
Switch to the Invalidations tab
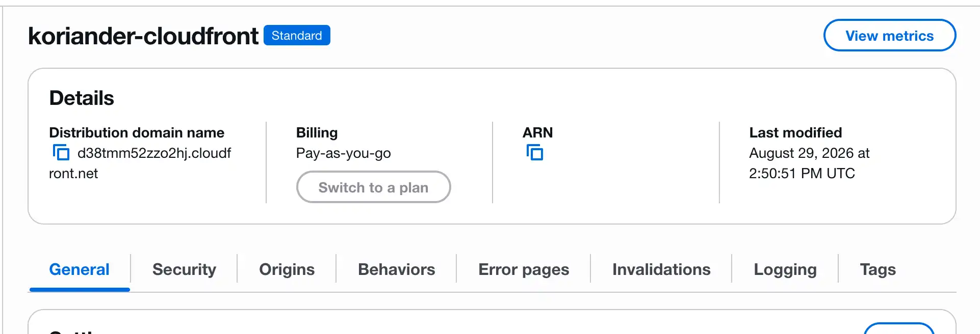tap(661, 269)
